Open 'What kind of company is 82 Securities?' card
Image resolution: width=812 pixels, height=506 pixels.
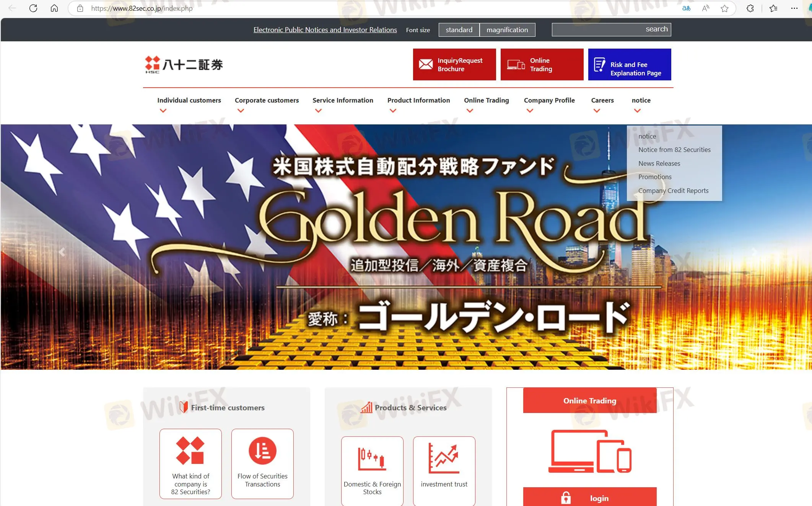pyautogui.click(x=190, y=464)
